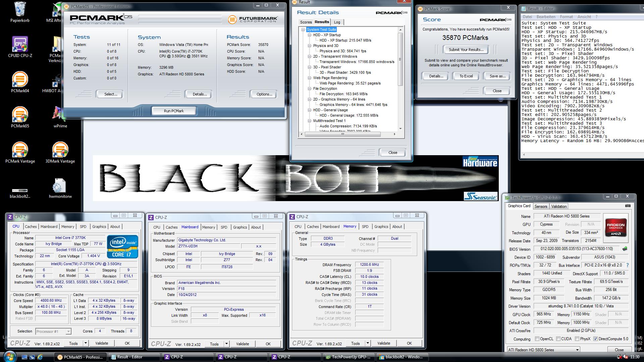
Task: Open Validation tab in GPU-Z
Action: pos(559,206)
